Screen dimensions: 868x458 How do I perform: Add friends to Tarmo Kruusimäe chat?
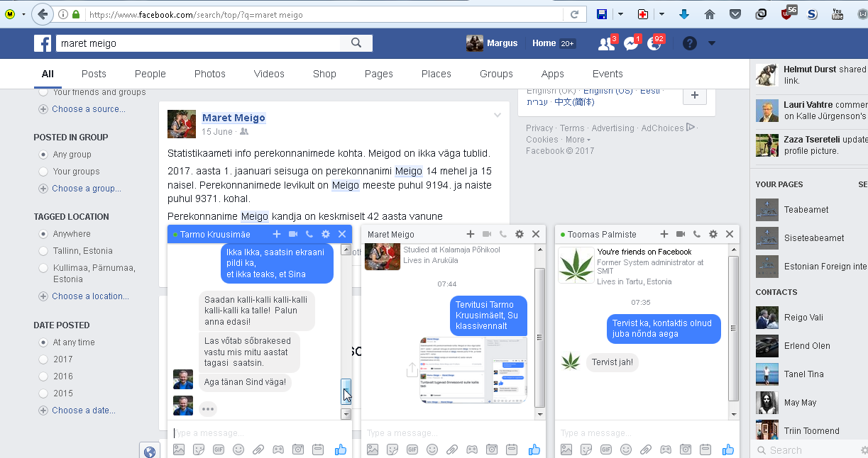(x=277, y=234)
